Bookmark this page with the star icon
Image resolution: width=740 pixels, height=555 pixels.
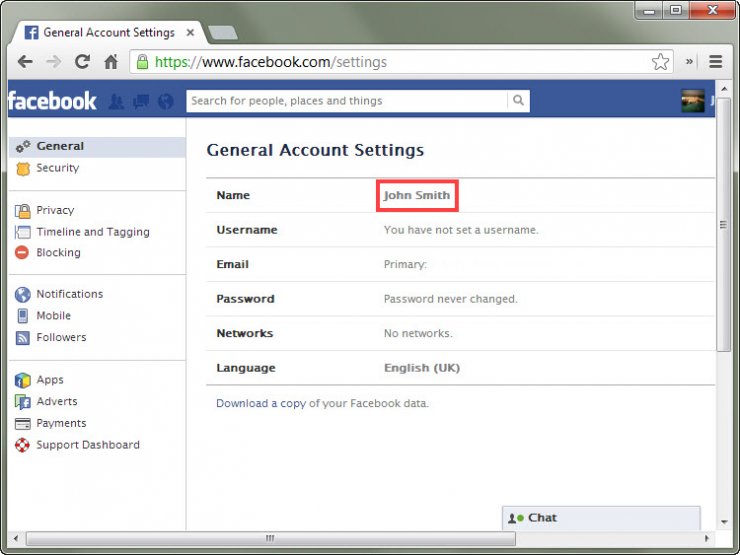(660, 62)
